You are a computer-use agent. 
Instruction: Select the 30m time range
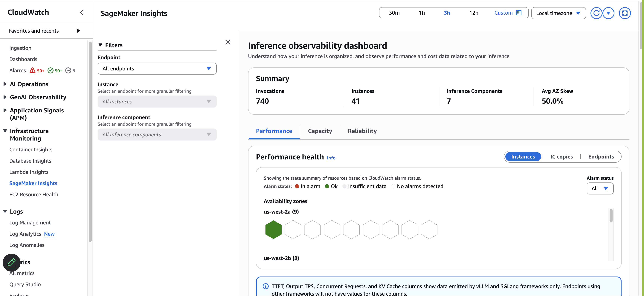coord(394,13)
